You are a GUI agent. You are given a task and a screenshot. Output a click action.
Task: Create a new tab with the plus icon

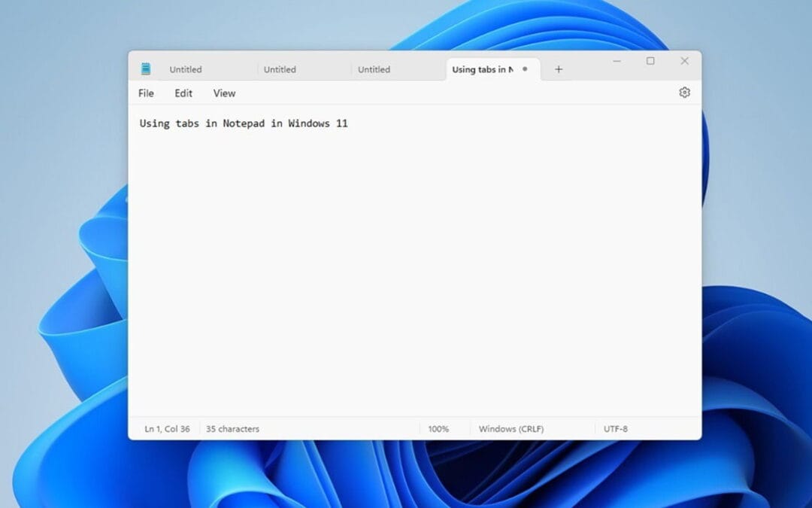point(559,68)
